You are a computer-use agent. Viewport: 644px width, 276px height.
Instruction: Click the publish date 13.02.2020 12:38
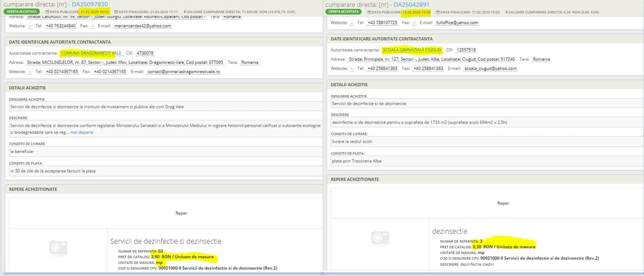point(416,12)
